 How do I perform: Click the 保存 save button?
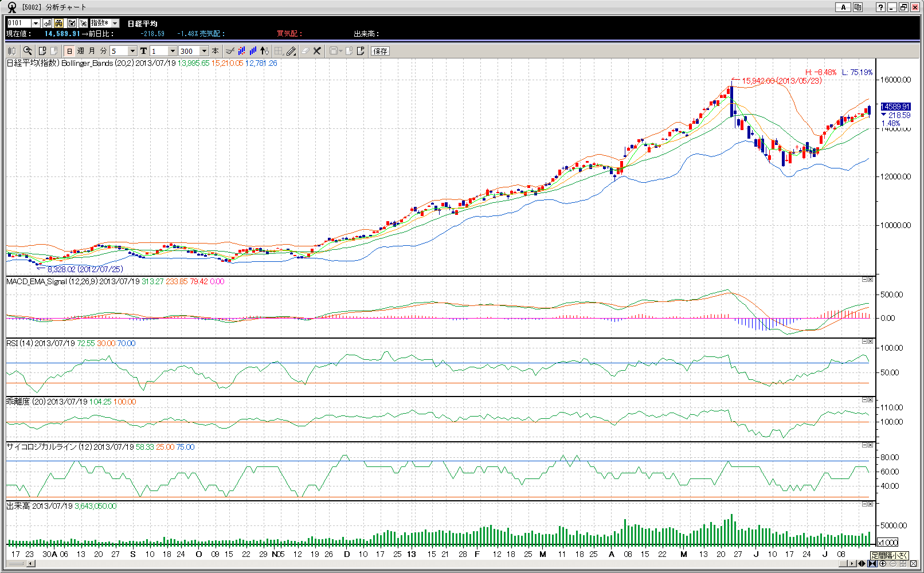pyautogui.click(x=380, y=51)
